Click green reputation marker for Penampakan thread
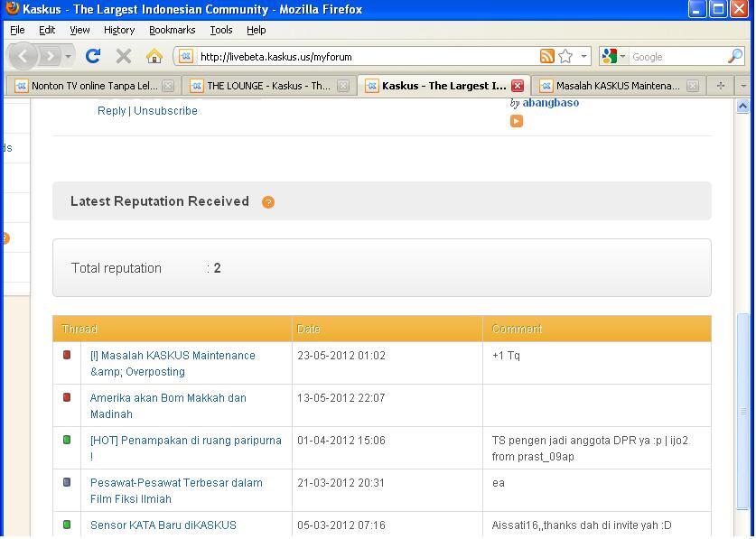 coord(67,440)
